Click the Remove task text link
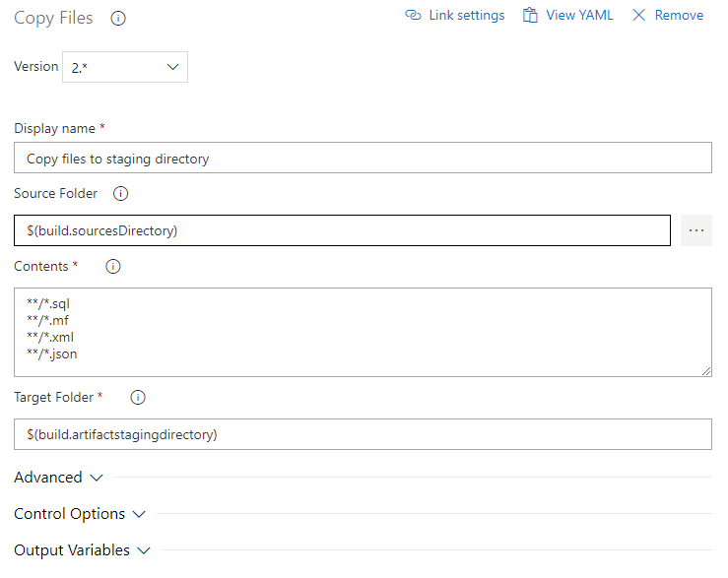 [x=679, y=16]
